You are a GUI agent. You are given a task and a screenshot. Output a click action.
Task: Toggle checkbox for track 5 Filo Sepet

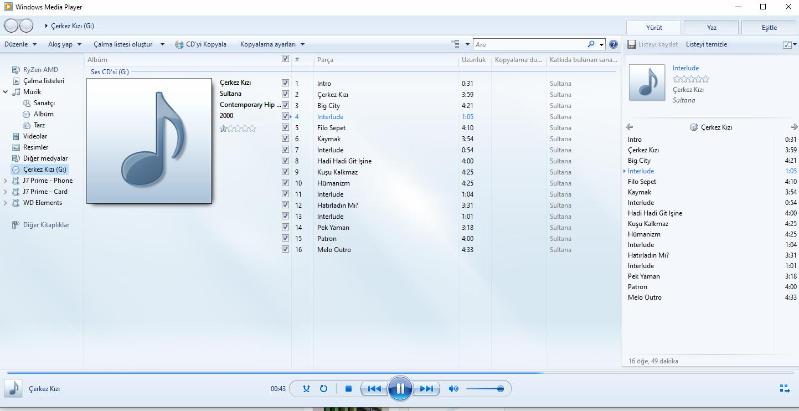tap(286, 128)
